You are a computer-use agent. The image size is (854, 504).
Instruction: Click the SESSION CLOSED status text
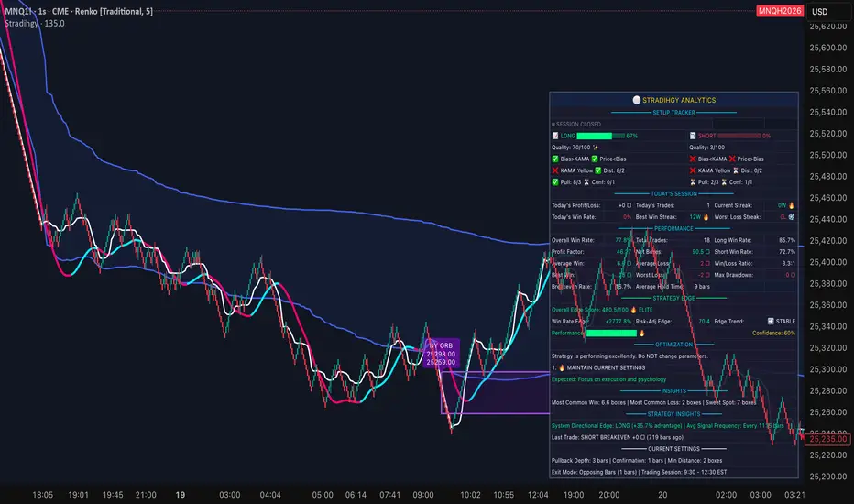[x=578, y=125]
